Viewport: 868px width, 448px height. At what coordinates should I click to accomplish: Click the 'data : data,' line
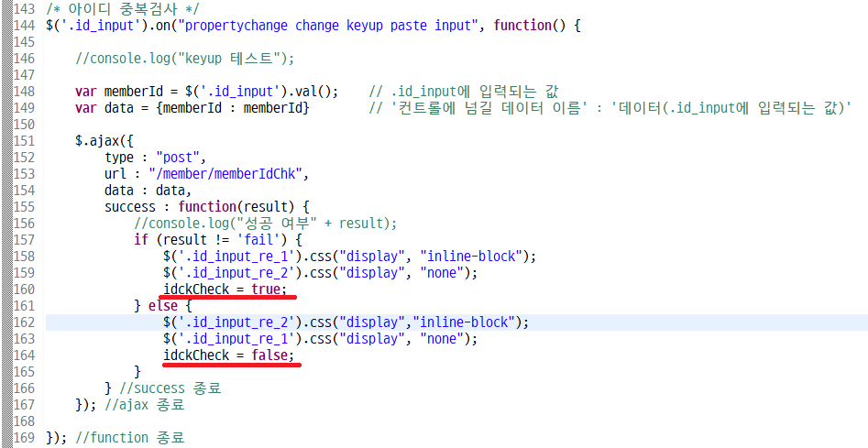pos(148,191)
